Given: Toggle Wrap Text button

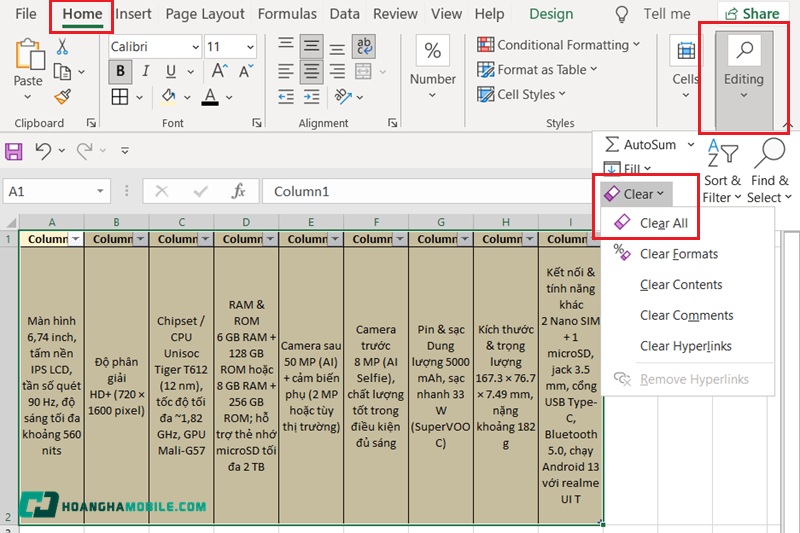Looking at the screenshot, I should point(364,46).
